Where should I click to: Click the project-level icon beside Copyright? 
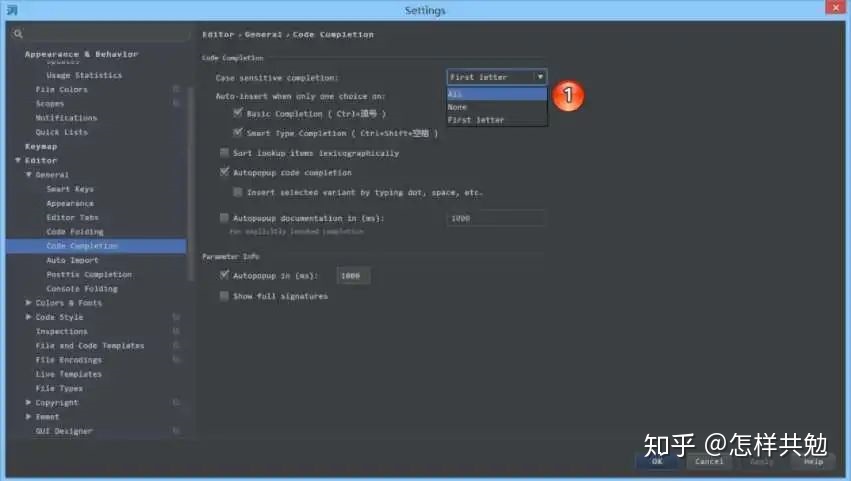(176, 402)
